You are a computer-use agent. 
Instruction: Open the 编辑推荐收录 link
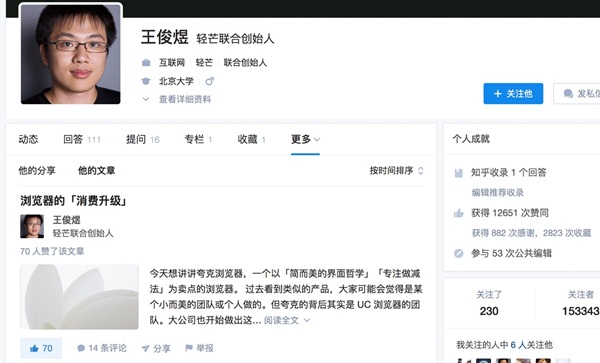[497, 192]
